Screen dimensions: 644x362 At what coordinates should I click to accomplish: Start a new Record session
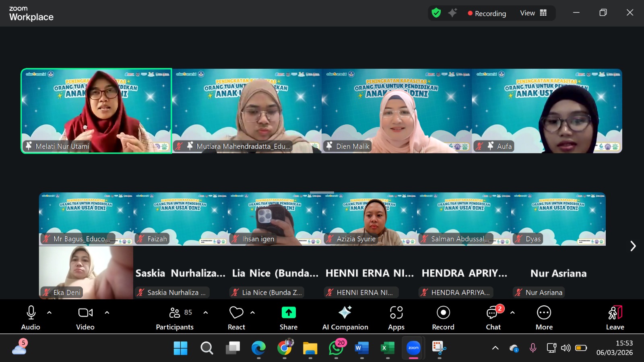pyautogui.click(x=443, y=318)
